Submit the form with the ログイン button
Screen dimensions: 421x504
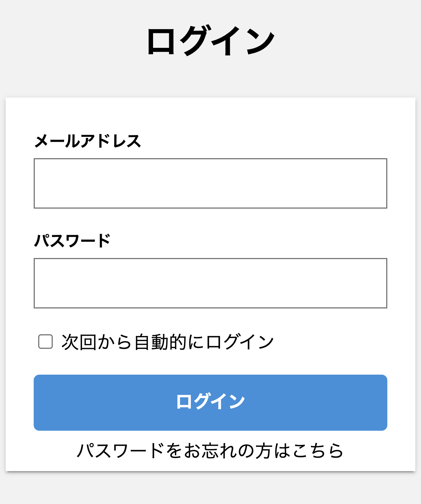[x=210, y=403]
